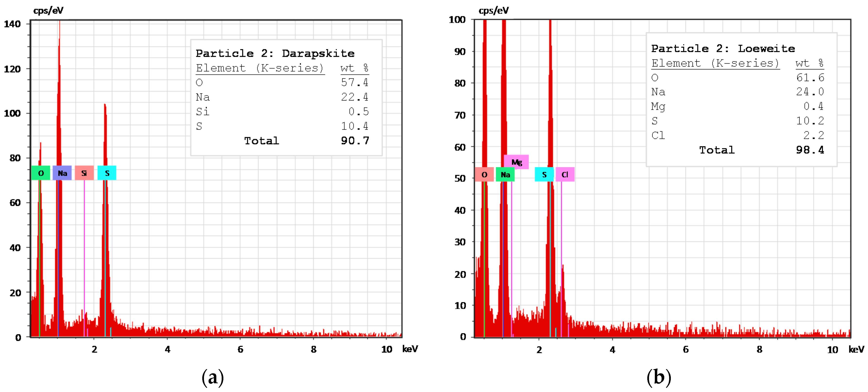Image resolution: width=868 pixels, height=392 pixels.
Task: Click the Element (K-series) header in Loeweite table
Action: (715, 63)
